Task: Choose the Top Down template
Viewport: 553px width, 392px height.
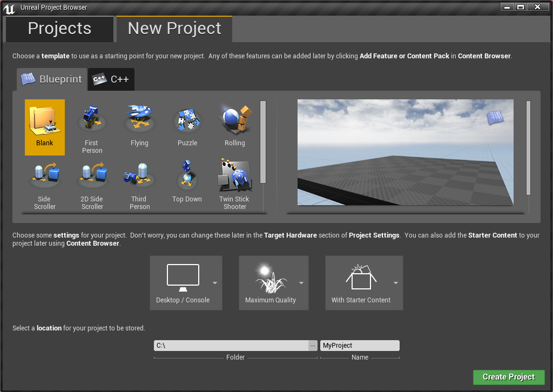Action: coord(187,183)
